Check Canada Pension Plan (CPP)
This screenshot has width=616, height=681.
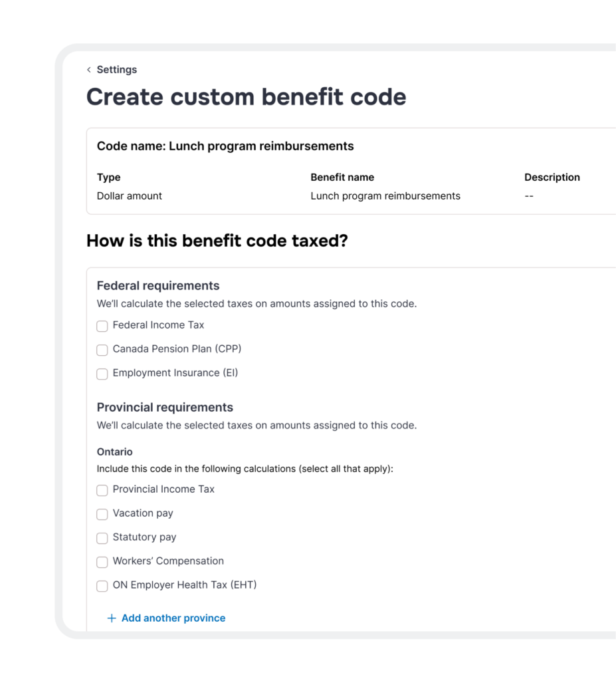coord(102,350)
